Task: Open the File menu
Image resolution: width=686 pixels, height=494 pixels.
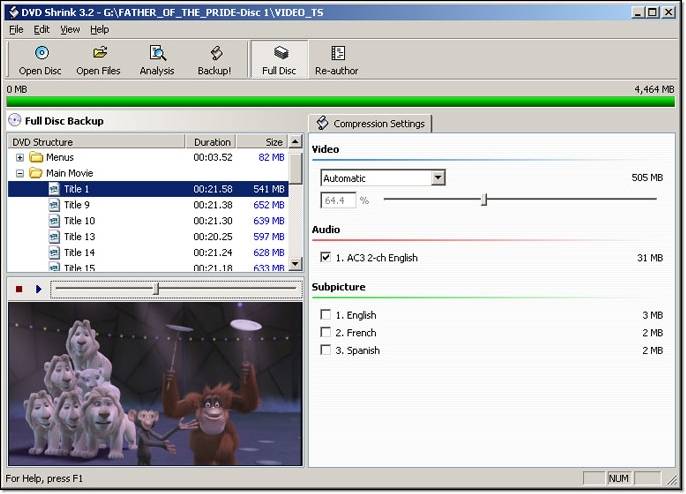Action: 16,29
